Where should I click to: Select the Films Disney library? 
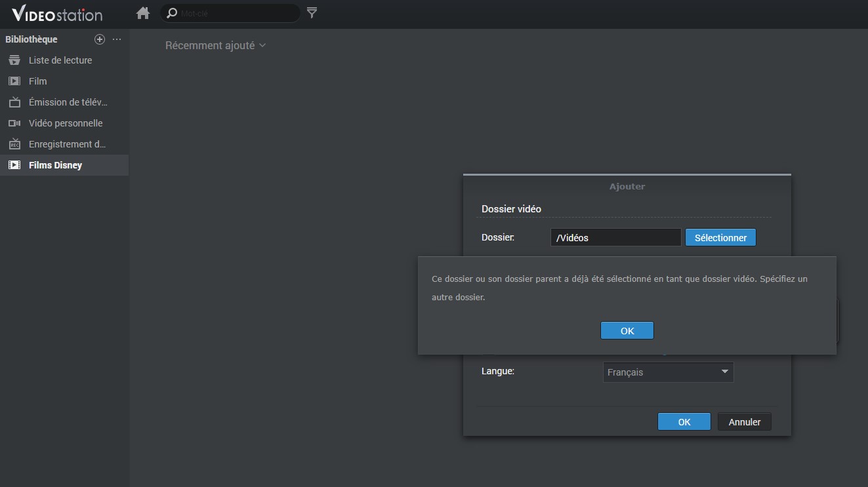(x=55, y=165)
